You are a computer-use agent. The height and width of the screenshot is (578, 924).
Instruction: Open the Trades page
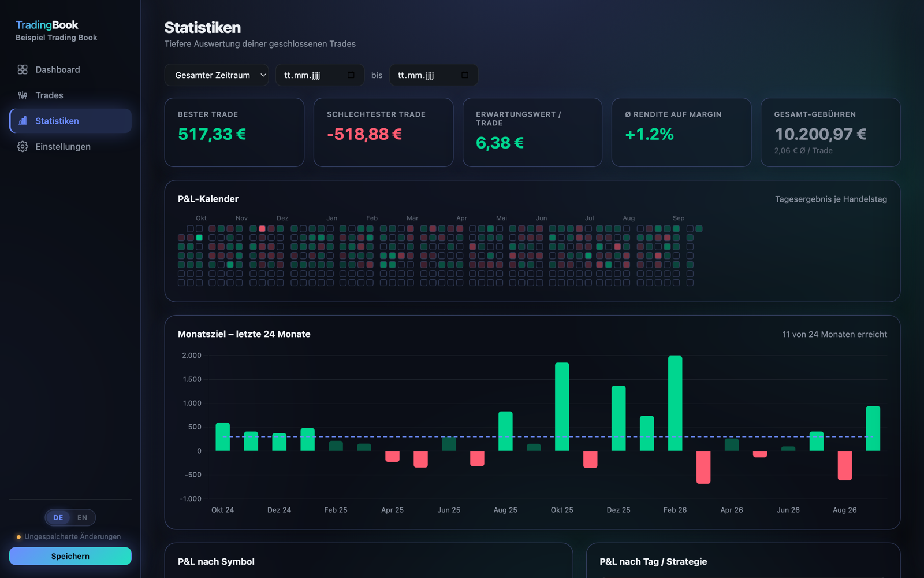click(70, 95)
